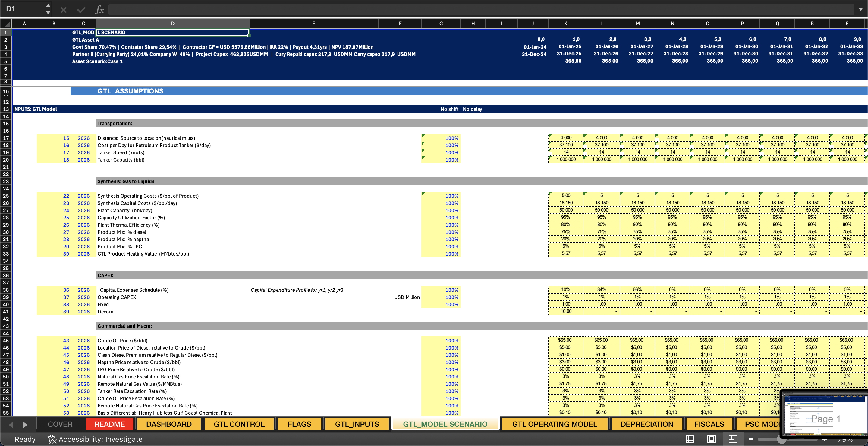Switch to the DASHBOARD sheet tab

(169, 424)
